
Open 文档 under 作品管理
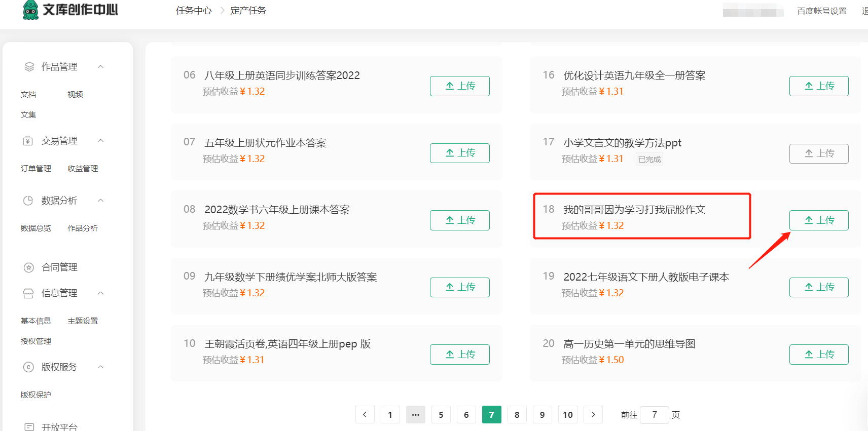pyautogui.click(x=28, y=94)
